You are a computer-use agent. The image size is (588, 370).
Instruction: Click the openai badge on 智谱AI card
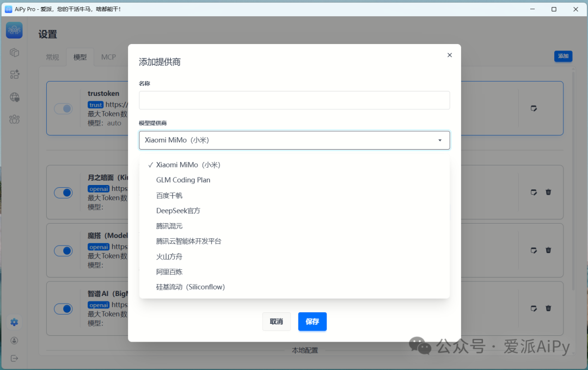click(99, 305)
